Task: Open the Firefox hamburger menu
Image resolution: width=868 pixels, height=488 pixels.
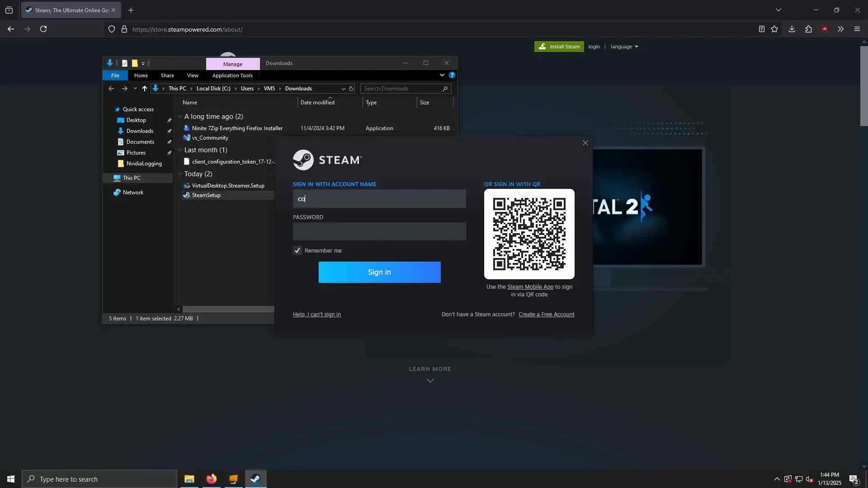Action: point(857,29)
